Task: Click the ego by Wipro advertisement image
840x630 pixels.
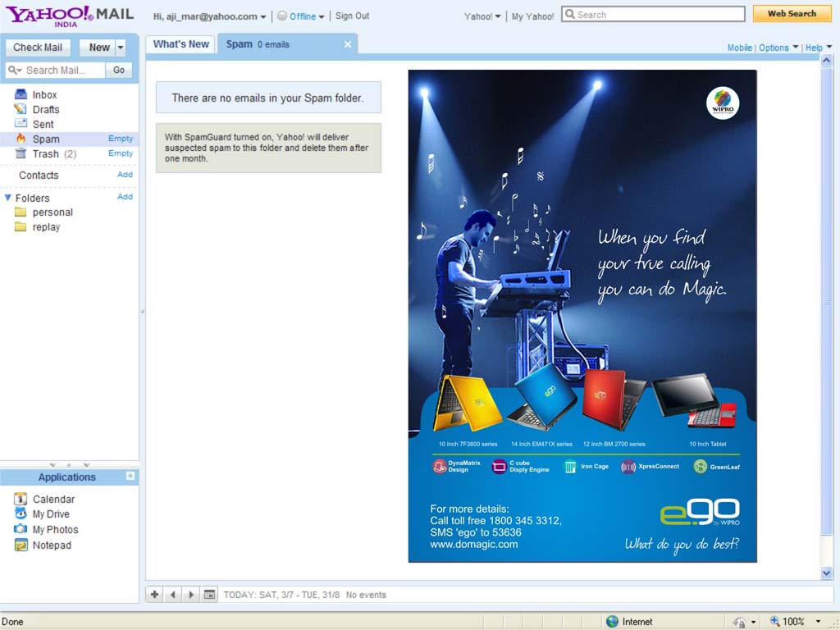Action: (x=582, y=316)
